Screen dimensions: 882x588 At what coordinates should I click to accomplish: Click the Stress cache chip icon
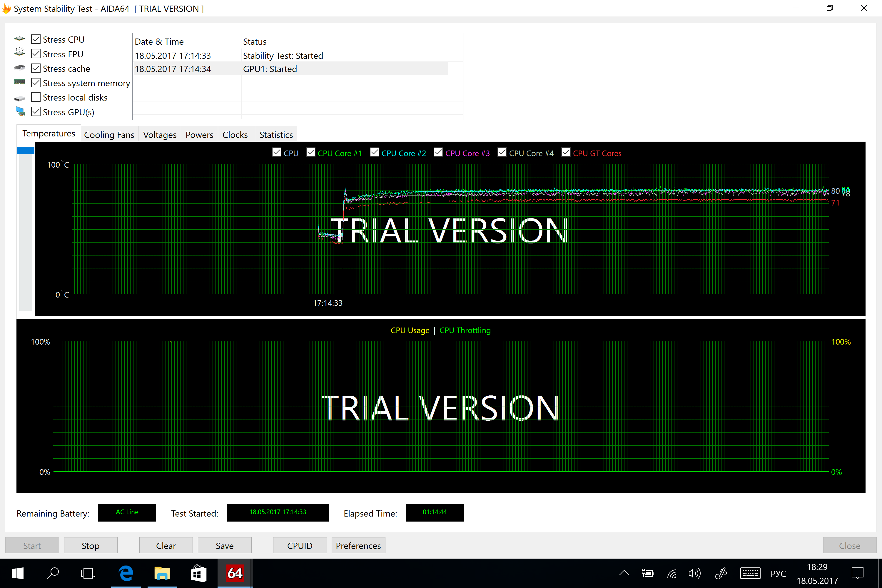coord(19,68)
